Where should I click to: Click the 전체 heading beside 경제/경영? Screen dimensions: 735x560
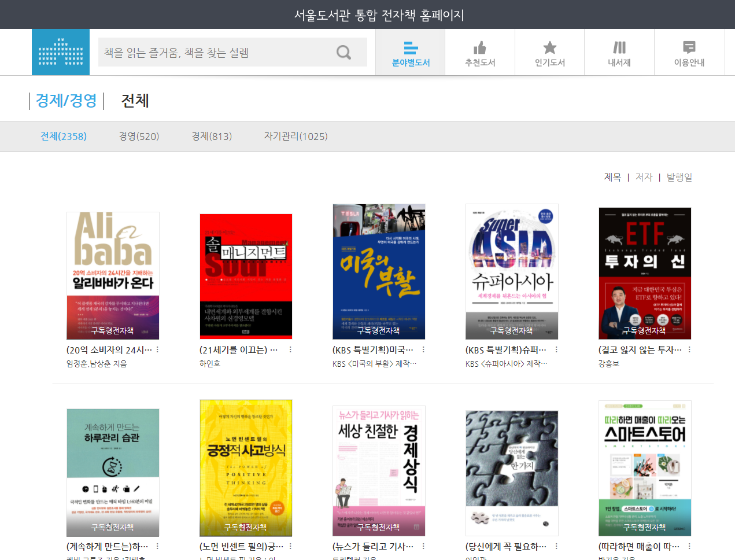(135, 101)
